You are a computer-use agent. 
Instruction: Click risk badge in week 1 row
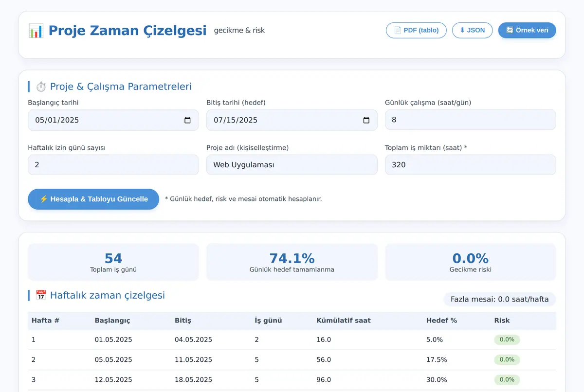[x=507, y=339]
